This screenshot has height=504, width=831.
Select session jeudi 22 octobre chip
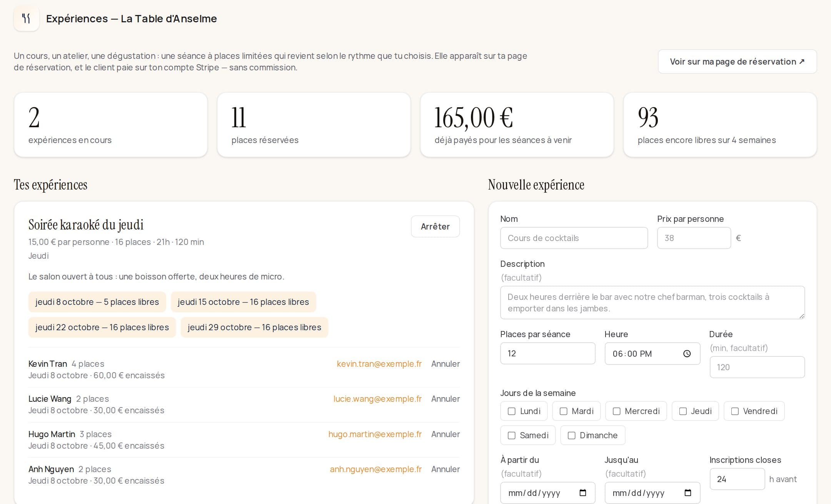click(x=102, y=327)
